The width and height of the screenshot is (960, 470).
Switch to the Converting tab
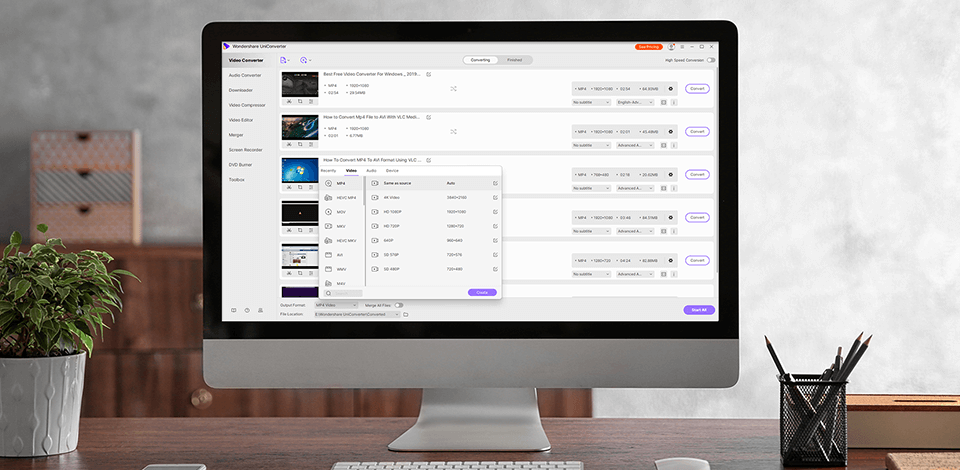(x=481, y=60)
